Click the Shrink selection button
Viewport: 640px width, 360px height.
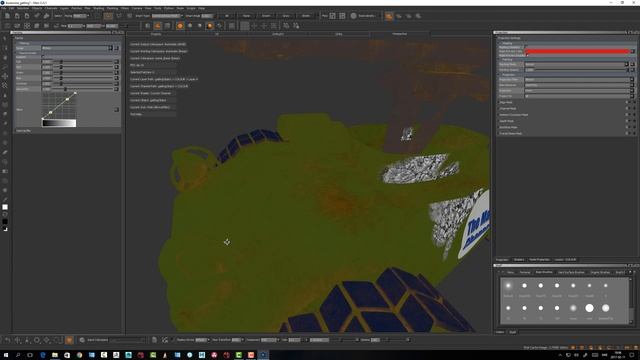306,16
